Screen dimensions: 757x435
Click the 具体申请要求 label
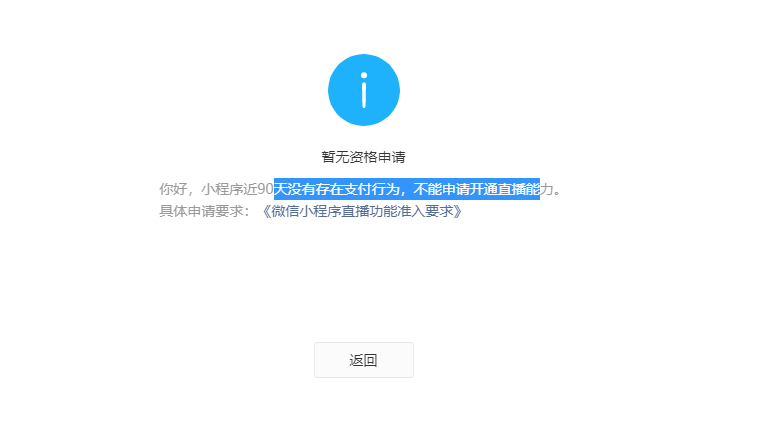point(201,211)
